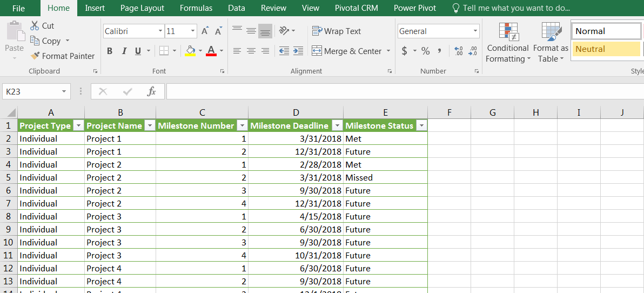644x293 pixels.
Task: Decrease indent
Action: (284, 51)
